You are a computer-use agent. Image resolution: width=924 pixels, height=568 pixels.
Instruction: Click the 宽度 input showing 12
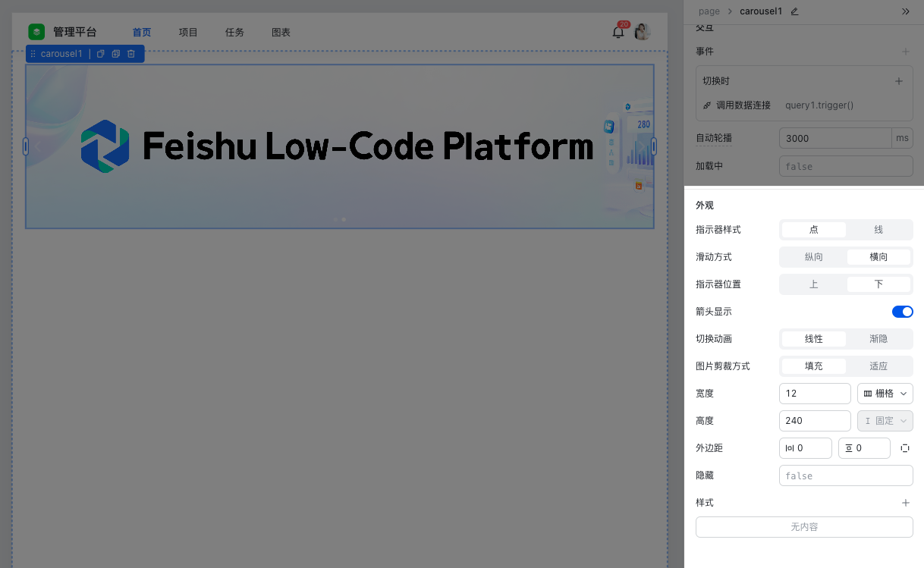(x=815, y=394)
